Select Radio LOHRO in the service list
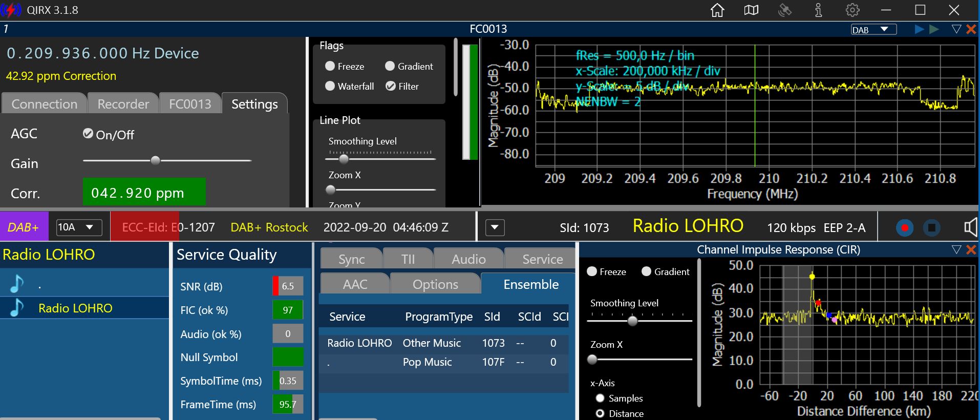This screenshot has height=420, width=980. (75, 308)
